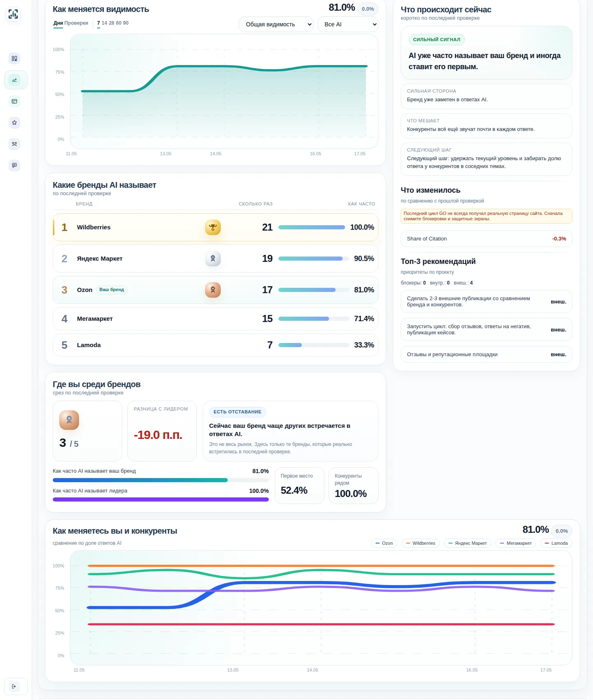The height and width of the screenshot is (700, 593).
Task: Select the 14 days period
Action: coord(104,23)
